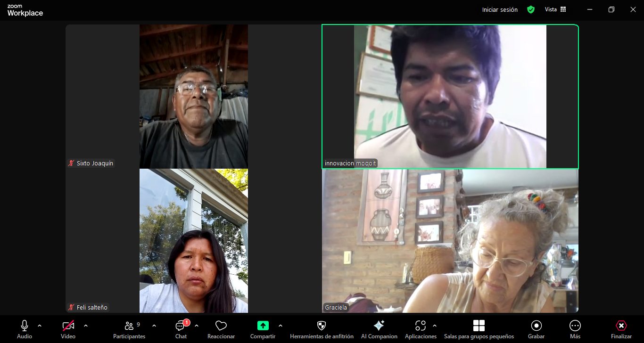Toggle the Vídeo camera on

tap(68, 326)
